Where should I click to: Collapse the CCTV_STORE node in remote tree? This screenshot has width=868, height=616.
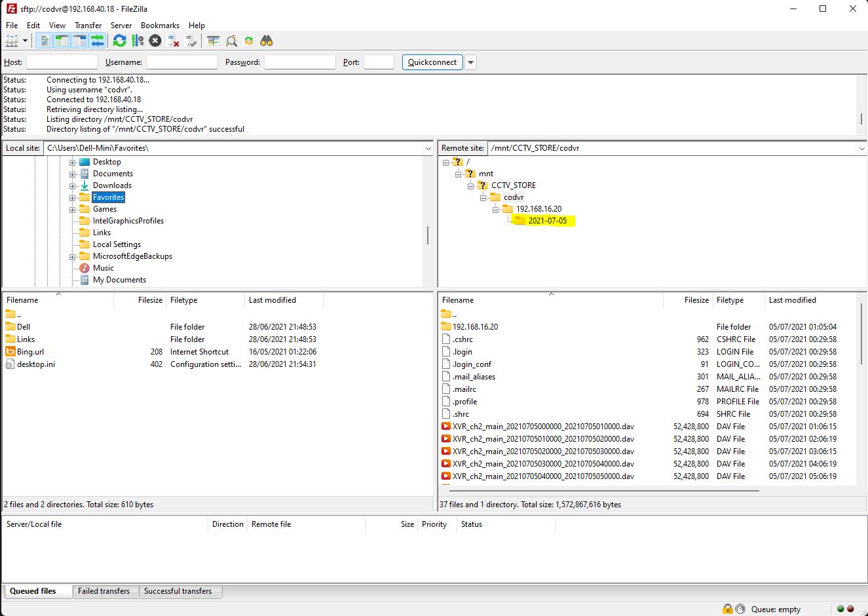tap(471, 185)
